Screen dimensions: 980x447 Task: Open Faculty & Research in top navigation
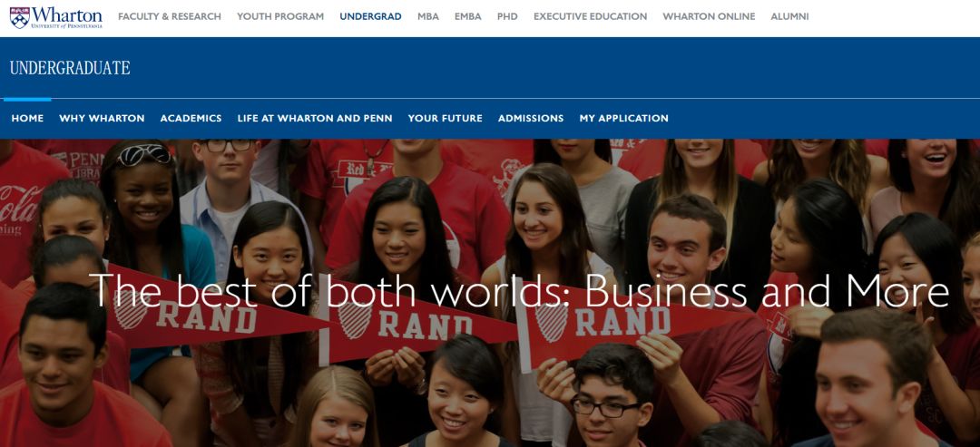coord(170,17)
